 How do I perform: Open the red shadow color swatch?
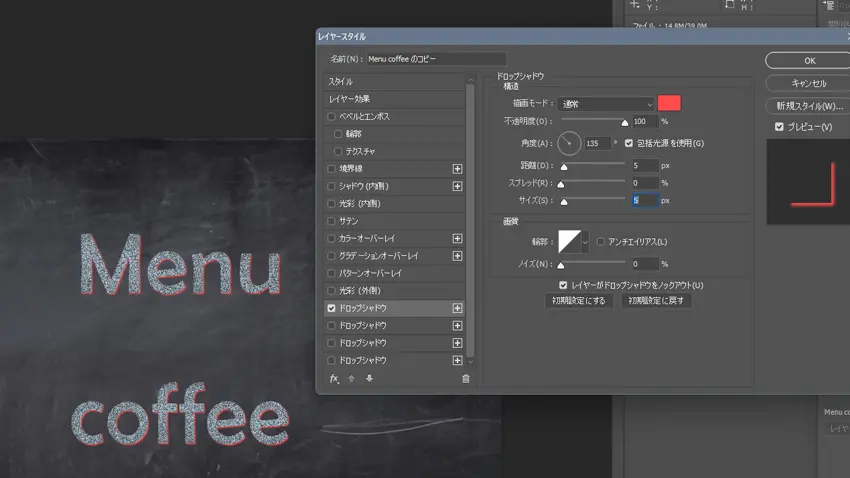669,104
